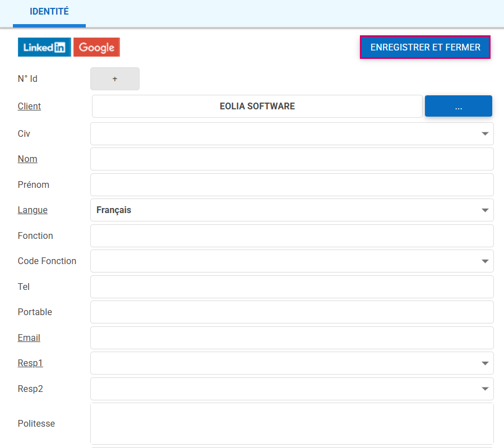This screenshot has height=448, width=504.
Task: Click the Tel input field
Action: click(292, 287)
